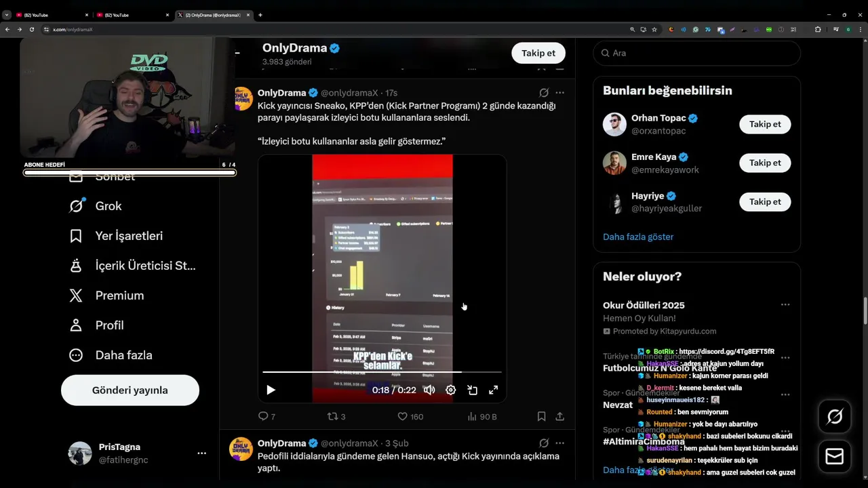Open Orhan Topac profile picture
This screenshot has height=488, width=868.
coord(614,124)
